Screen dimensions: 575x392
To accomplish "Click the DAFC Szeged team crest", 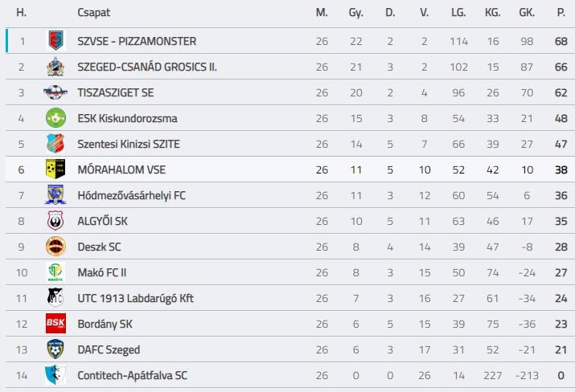I will (x=55, y=349).
